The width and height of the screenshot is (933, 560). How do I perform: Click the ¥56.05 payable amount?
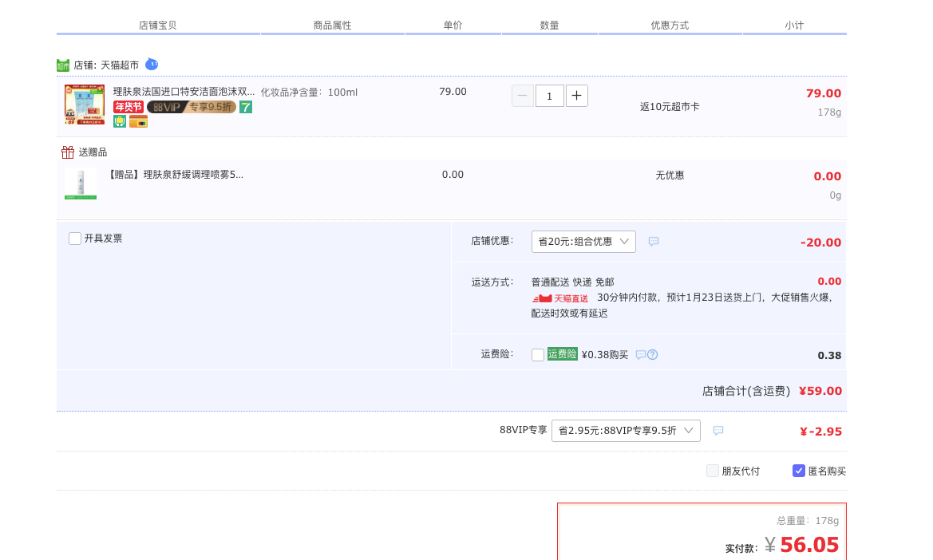pos(802,545)
